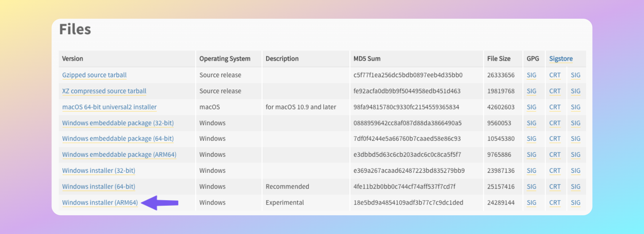Click Sigstore SIG for XZ compressed tarball
Screen dimensions: 644x234
point(575,91)
